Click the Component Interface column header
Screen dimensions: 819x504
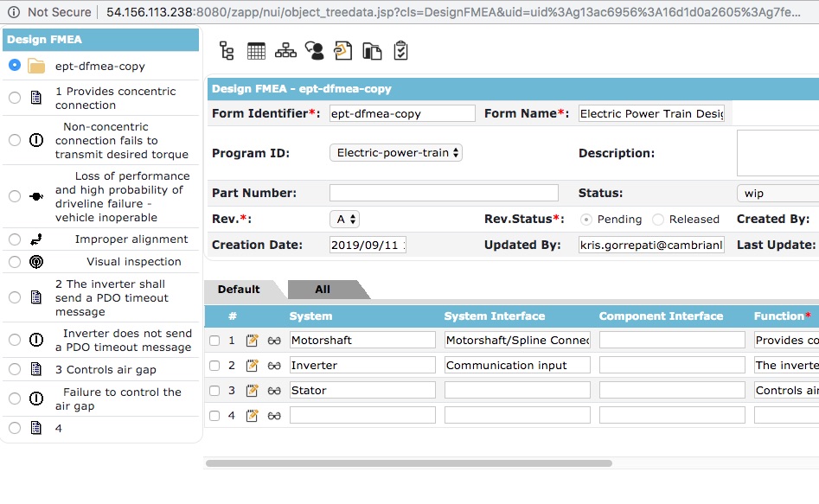point(662,316)
